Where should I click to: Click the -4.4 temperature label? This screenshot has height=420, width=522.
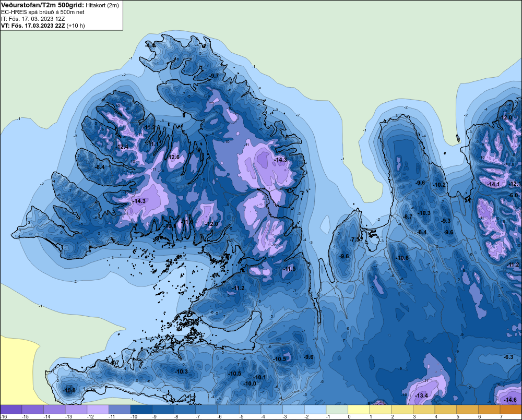(x=151, y=45)
